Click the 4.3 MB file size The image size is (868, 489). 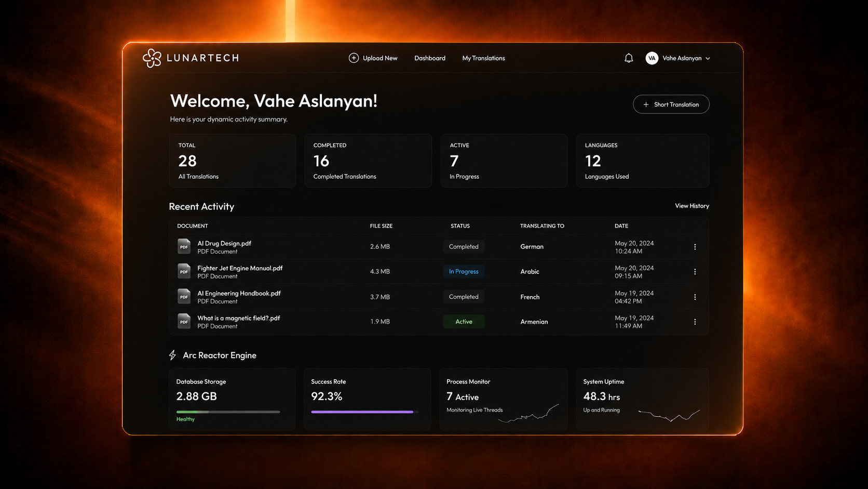[380, 272]
